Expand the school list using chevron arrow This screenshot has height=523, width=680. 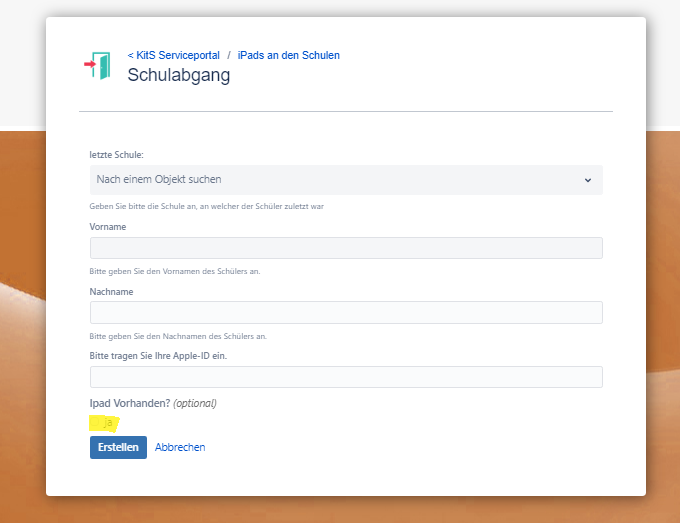tap(587, 180)
